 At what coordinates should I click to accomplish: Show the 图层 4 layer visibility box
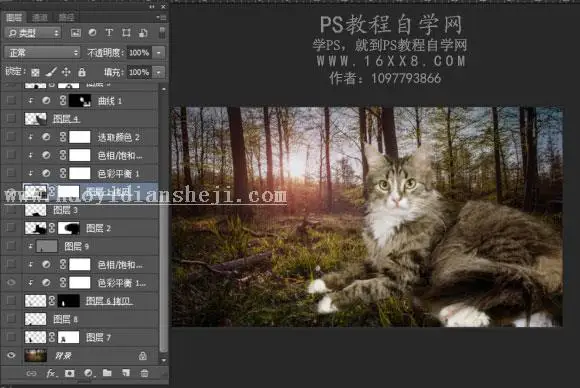11,119
